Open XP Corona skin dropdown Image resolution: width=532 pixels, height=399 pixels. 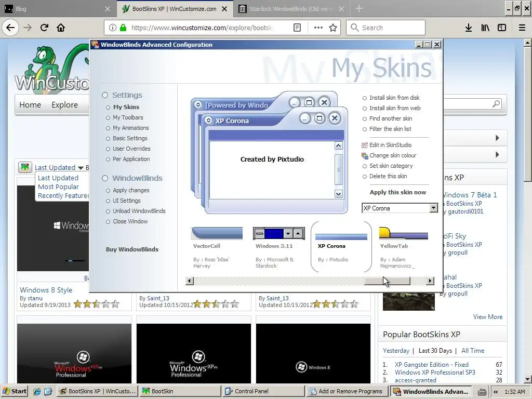click(433, 208)
